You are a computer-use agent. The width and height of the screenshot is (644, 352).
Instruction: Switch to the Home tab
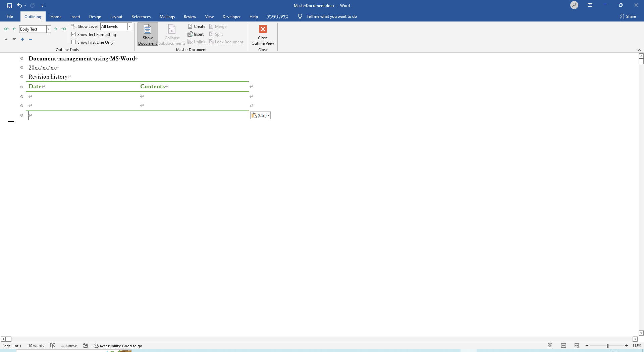click(56, 17)
